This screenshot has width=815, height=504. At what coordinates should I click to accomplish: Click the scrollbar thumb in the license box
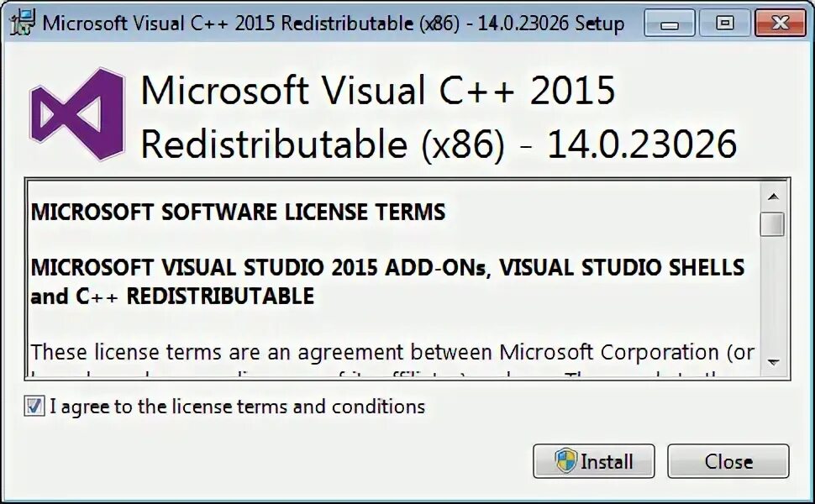click(772, 224)
